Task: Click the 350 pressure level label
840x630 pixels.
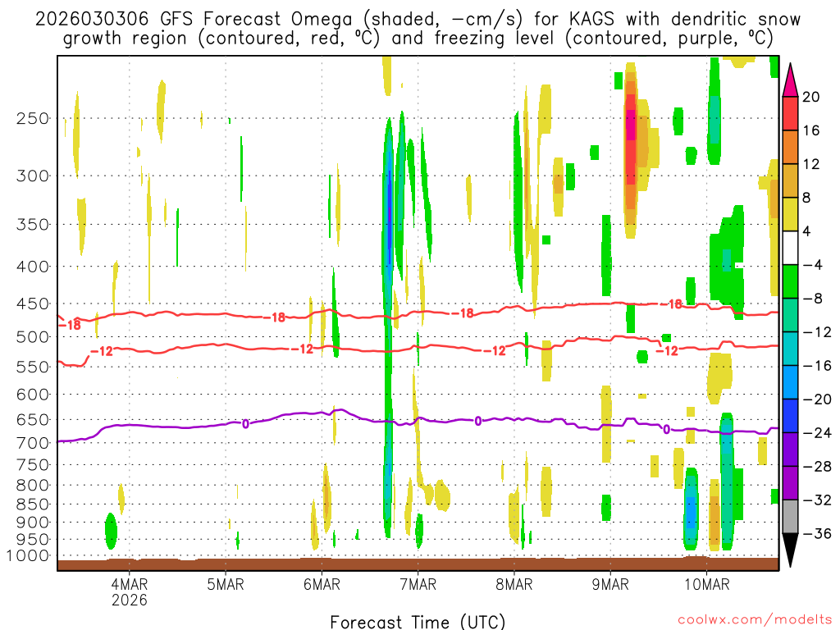Action: point(33,225)
